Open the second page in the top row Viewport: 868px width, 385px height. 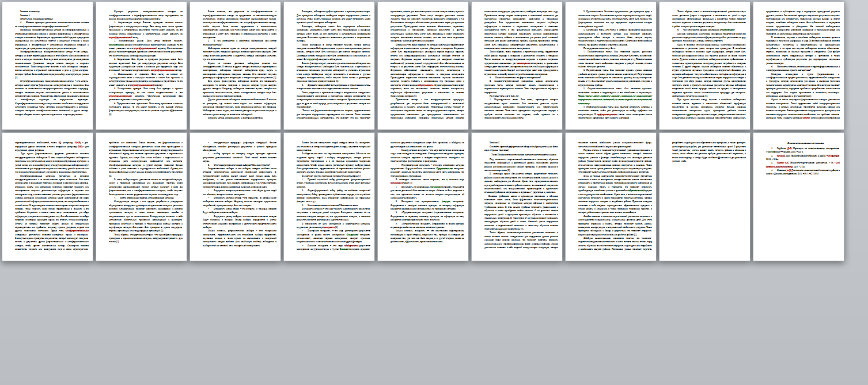(x=141, y=66)
